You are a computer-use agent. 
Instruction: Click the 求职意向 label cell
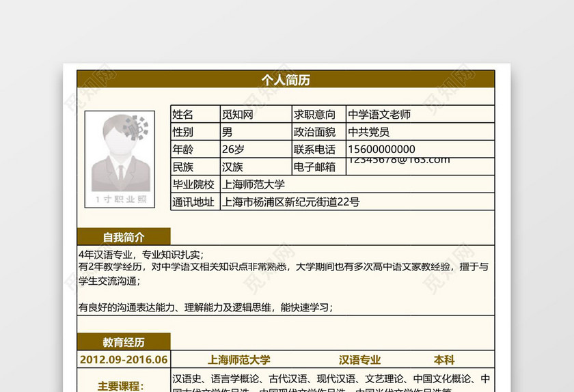click(318, 114)
